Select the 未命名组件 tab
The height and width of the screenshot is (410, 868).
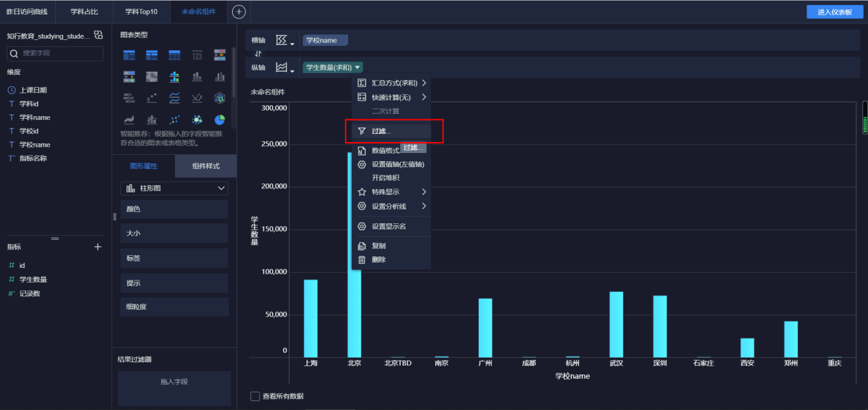pyautogui.click(x=198, y=11)
